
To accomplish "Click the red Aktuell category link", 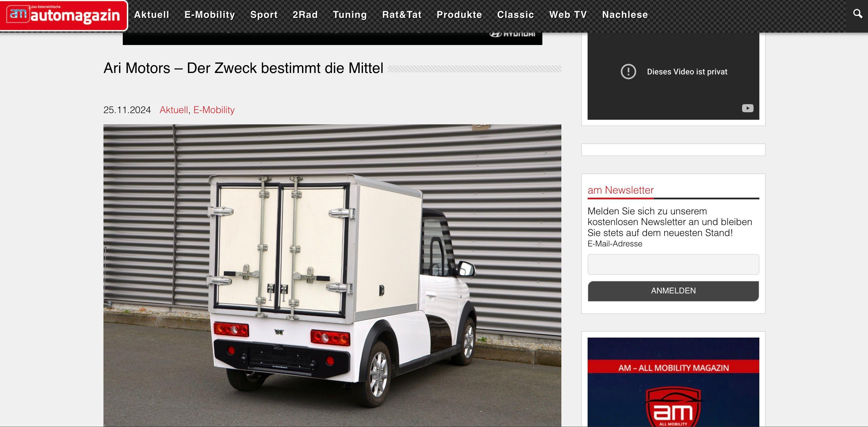I will click(173, 110).
